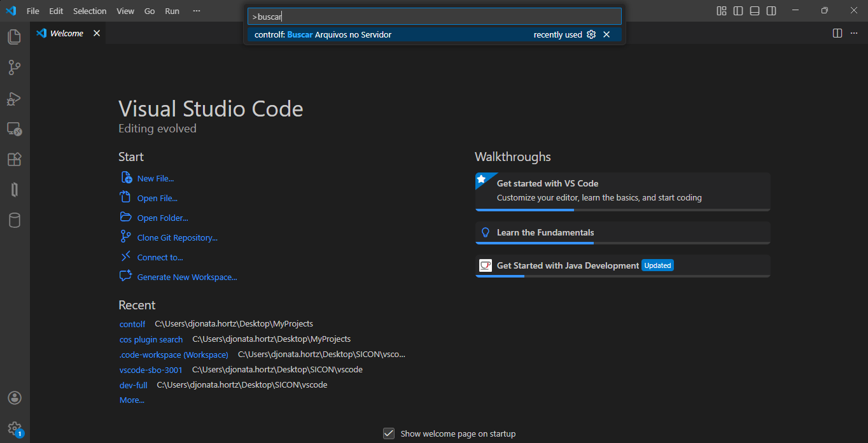This screenshot has width=868, height=443.
Task: Open editor More Actions ellipsis
Action: 854,33
